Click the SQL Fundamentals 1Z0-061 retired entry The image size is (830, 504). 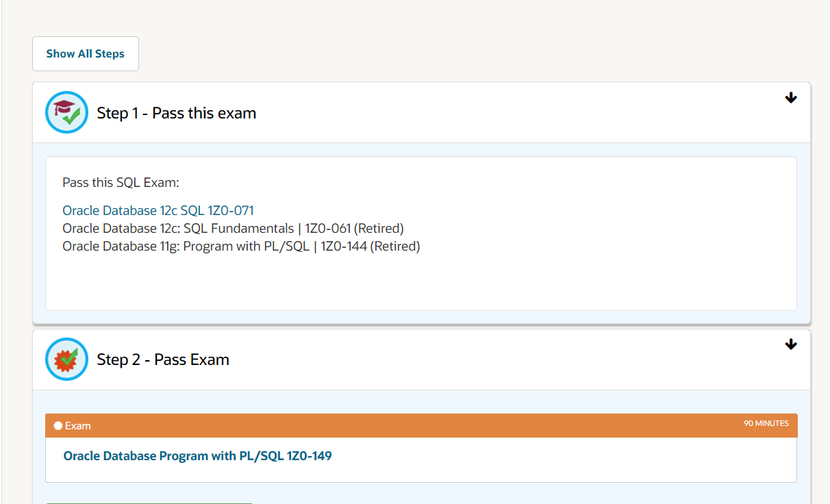click(233, 228)
